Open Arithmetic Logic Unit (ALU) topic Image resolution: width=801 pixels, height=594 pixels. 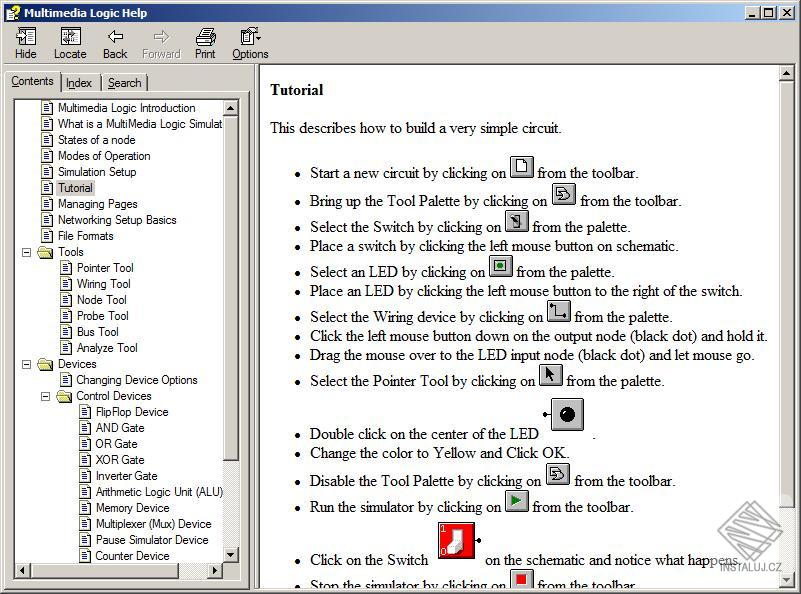pos(159,492)
